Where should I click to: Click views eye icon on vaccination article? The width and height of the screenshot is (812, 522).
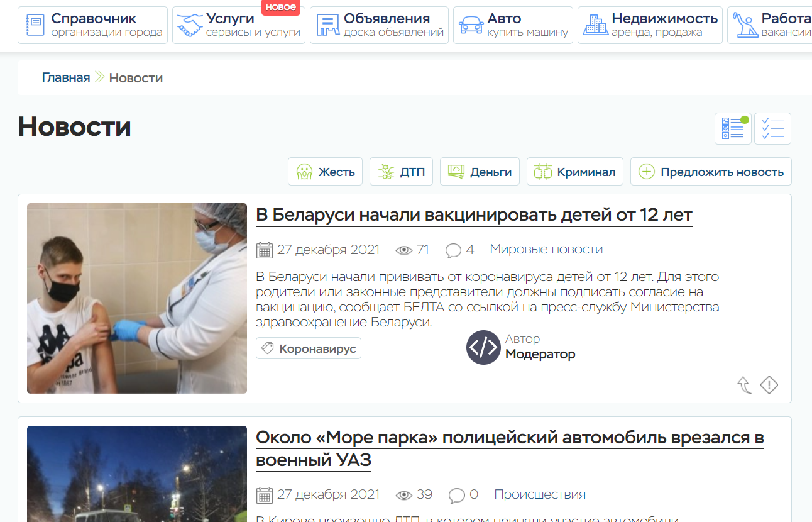coord(403,250)
